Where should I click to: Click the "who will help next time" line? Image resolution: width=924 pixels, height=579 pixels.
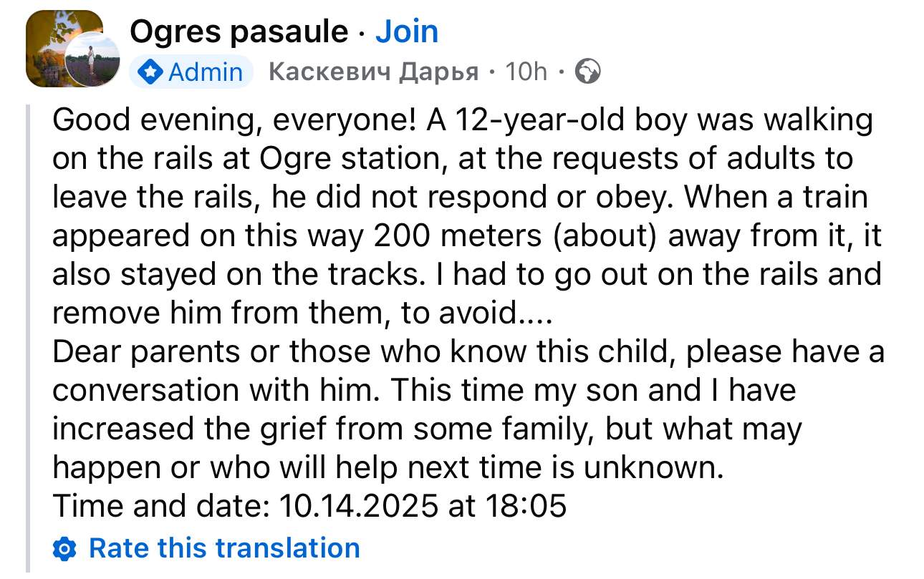coord(387,467)
